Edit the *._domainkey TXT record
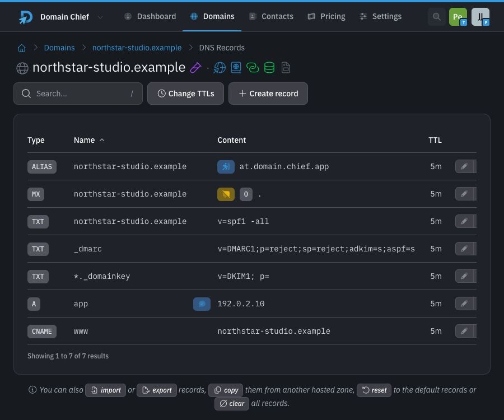 click(x=465, y=276)
